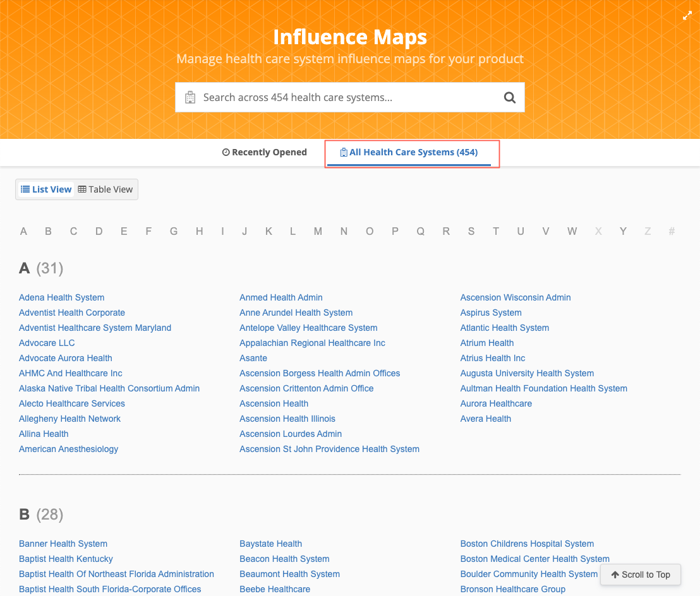
Task: Open American Anesthesiology
Action: tap(69, 450)
